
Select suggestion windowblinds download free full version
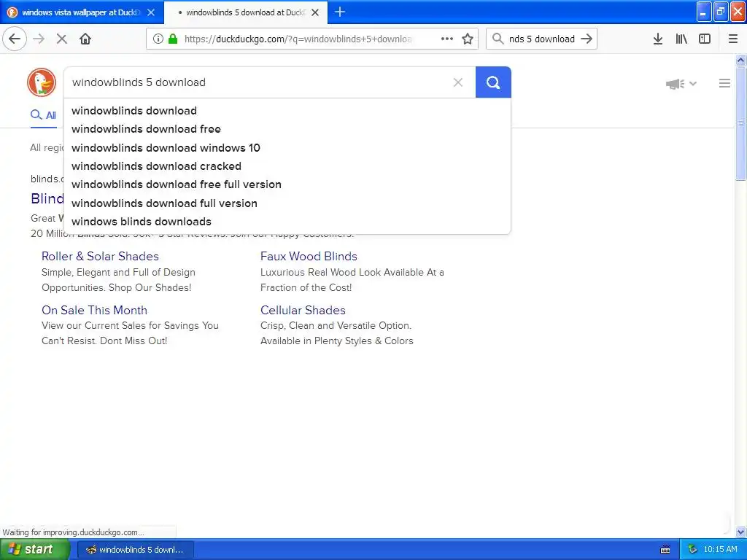click(287, 184)
